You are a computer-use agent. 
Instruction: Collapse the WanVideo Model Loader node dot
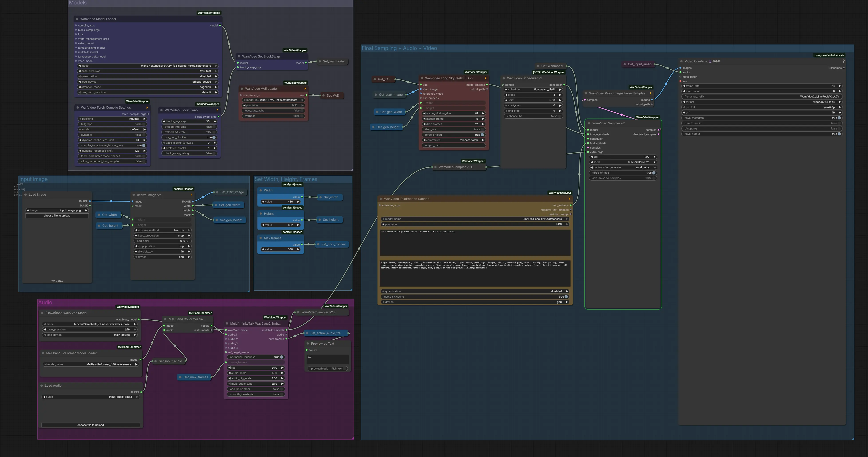77,19
